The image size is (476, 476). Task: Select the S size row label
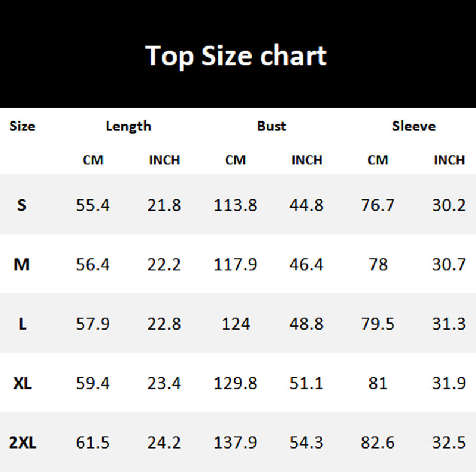click(22, 205)
